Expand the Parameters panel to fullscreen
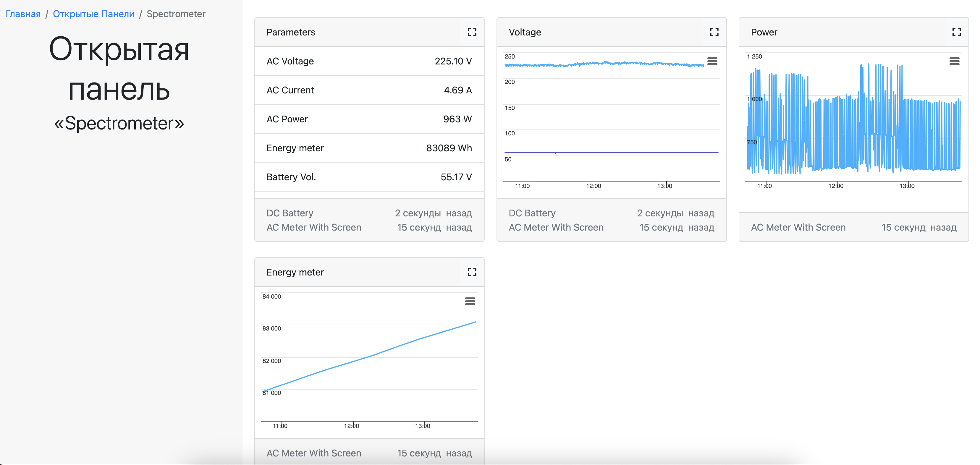Viewport: 980px width, 465px height. pyautogui.click(x=472, y=32)
